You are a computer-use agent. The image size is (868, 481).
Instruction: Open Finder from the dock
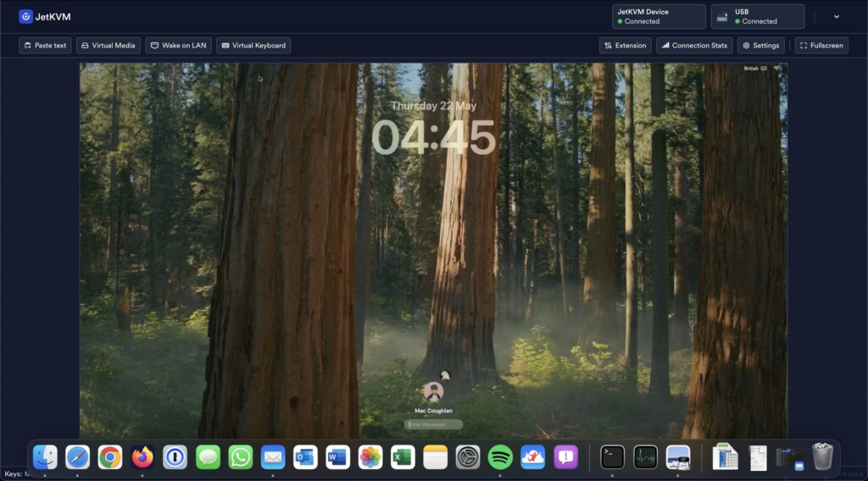coord(45,457)
